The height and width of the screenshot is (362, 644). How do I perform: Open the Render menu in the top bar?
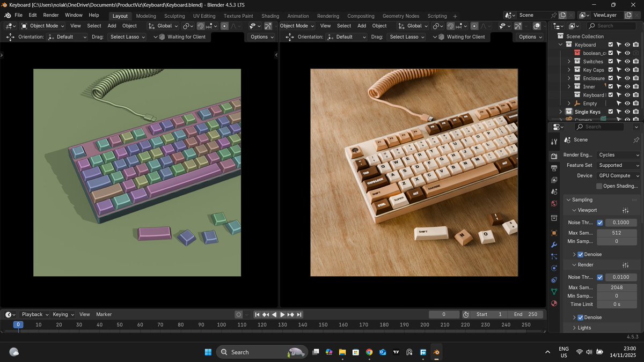pyautogui.click(x=50, y=14)
